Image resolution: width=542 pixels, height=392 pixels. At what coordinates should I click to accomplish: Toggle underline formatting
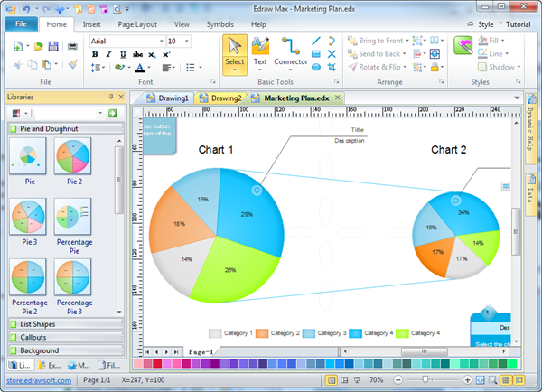[x=123, y=54]
